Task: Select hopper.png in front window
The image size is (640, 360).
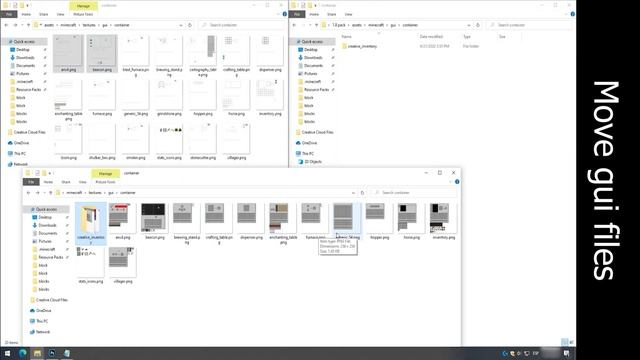Action: pos(379,222)
